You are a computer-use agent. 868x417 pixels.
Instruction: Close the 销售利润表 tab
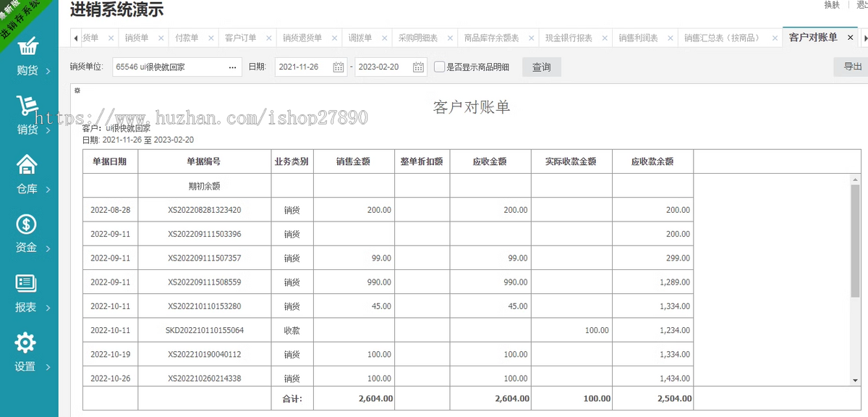click(670, 38)
